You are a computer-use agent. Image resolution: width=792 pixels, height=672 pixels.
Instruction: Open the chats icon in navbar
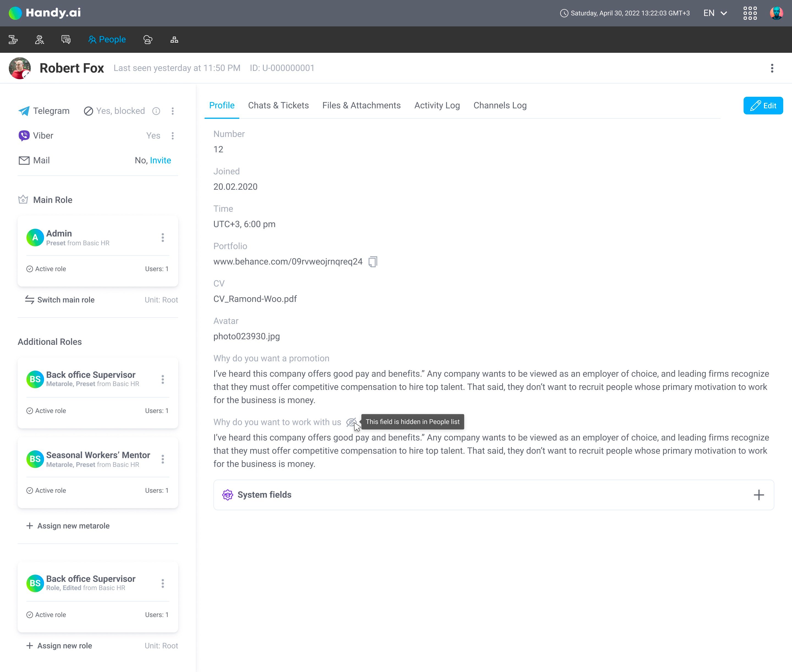click(66, 40)
